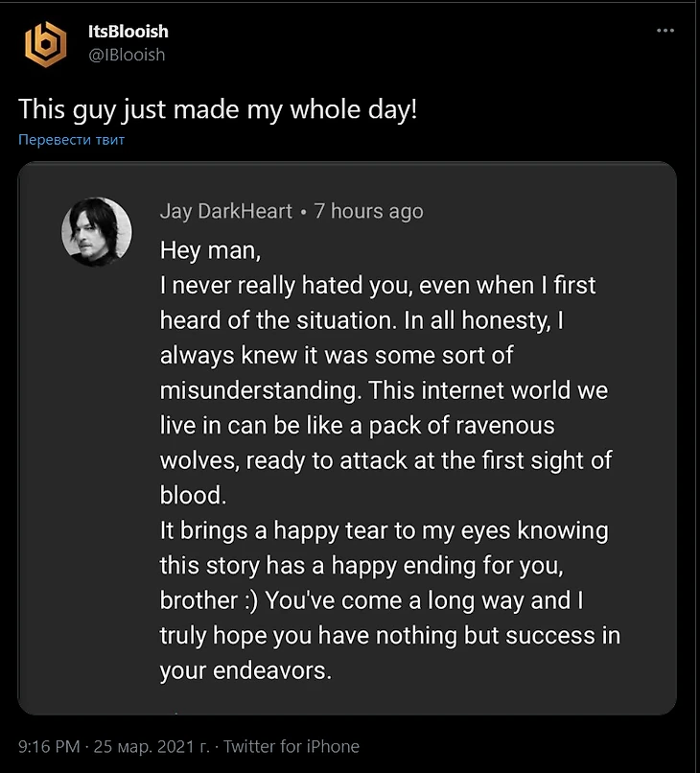Click the line "It brings a happy tear"
The image size is (700, 773).
384,530
